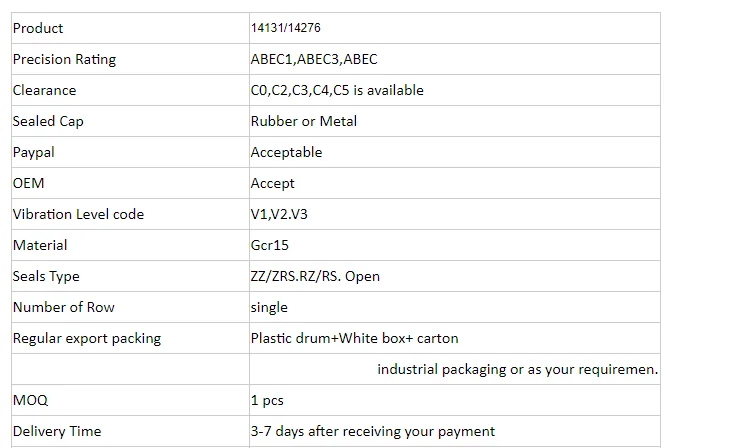Image resolution: width=729 pixels, height=448 pixels.
Task: Click the Sealed Cap label
Action: coord(48,121)
